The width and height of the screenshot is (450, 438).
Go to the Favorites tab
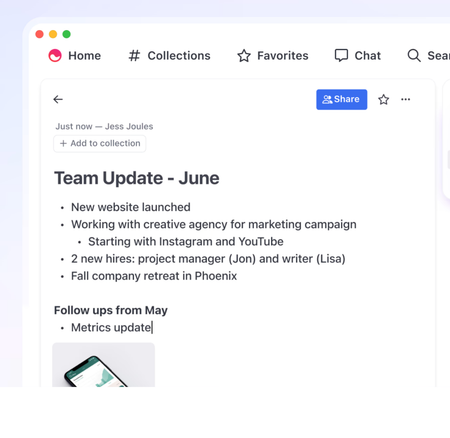[273, 56]
